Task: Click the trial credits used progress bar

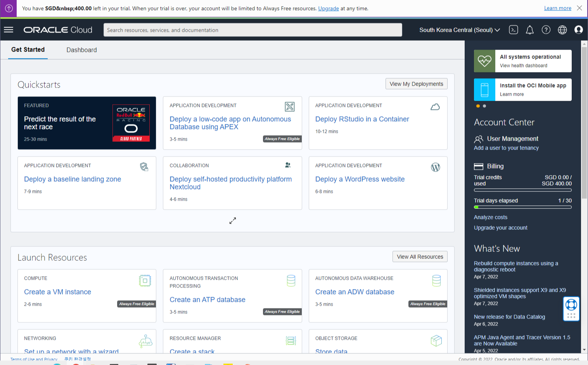Action: [523, 190]
